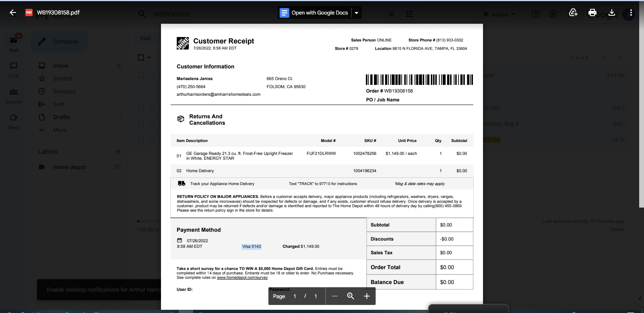The height and width of the screenshot is (313, 644).
Task: Star the email dated Jul 26
Action: [x=153, y=140]
